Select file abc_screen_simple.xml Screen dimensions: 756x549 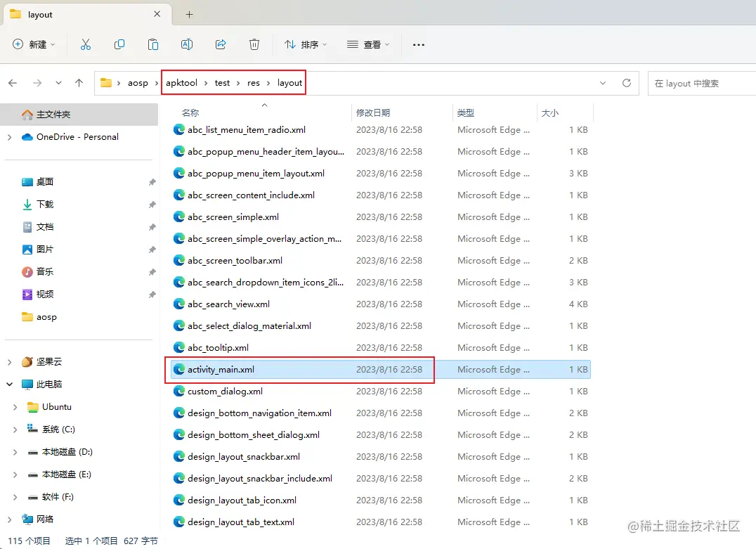pos(381,217)
